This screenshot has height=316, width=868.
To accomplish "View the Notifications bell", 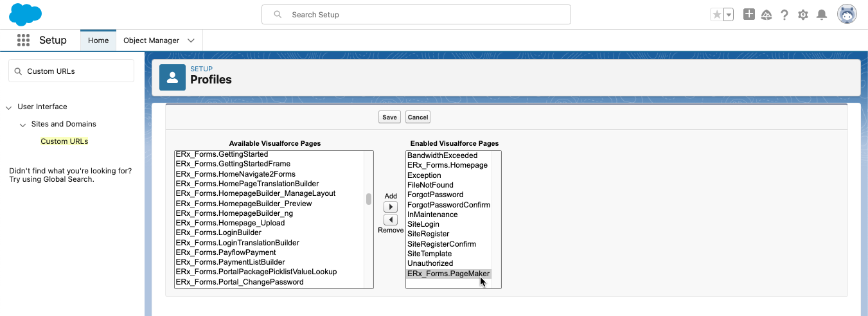I will (x=821, y=15).
